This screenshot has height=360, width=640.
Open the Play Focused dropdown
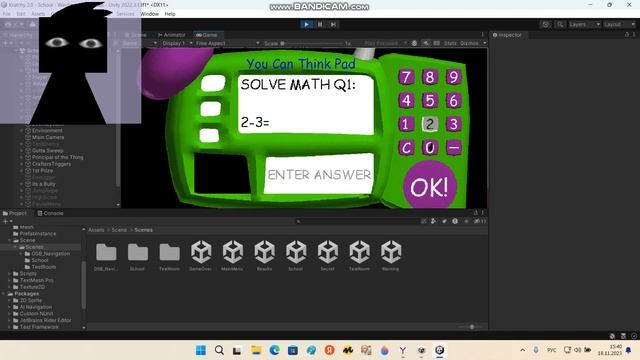(x=385, y=43)
